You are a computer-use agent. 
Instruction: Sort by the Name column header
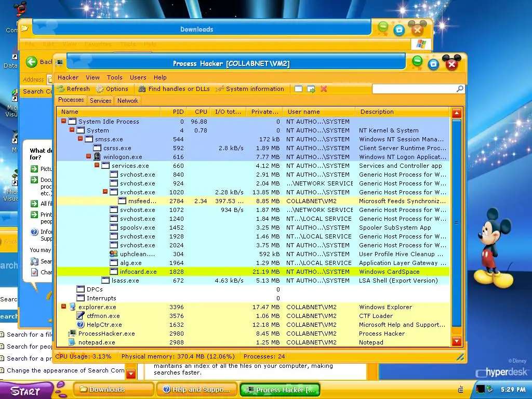coord(109,112)
